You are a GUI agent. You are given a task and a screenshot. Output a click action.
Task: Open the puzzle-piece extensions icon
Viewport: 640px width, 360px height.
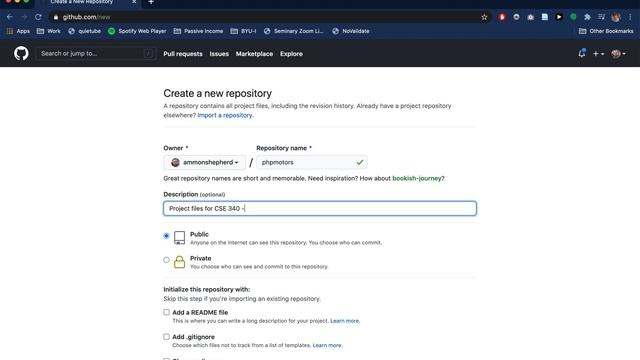click(587, 17)
